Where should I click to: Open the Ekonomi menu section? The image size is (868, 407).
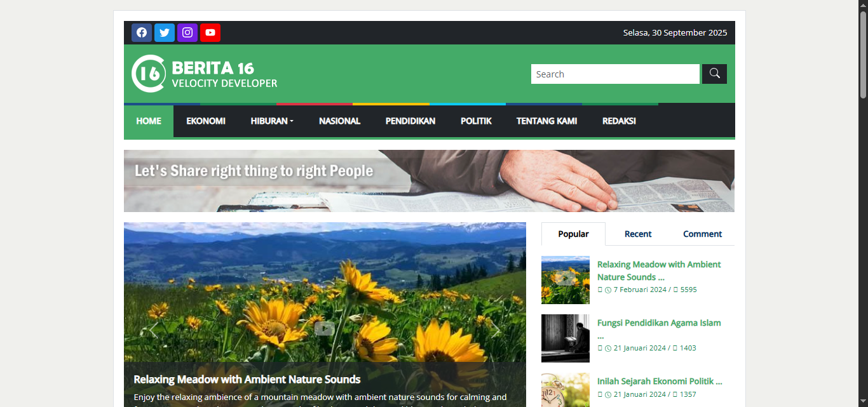point(206,121)
